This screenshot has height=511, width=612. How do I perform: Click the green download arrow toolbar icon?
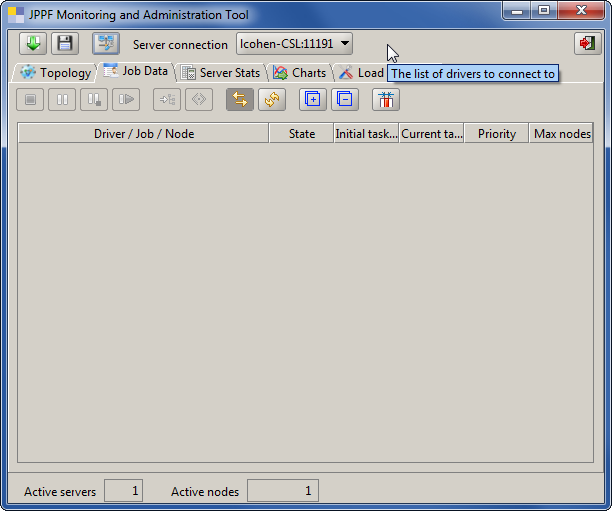click(x=33, y=43)
